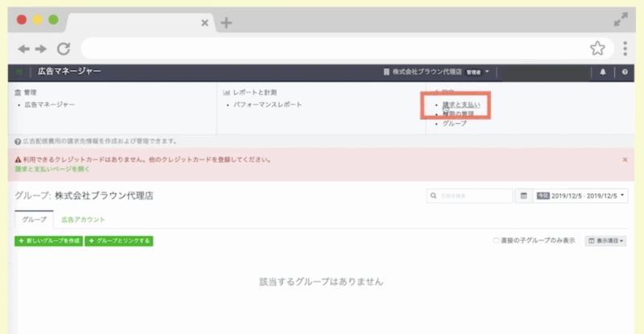The image size is (644, 334).
Task: Open notifications via the bell icon
Action: pos(602,72)
